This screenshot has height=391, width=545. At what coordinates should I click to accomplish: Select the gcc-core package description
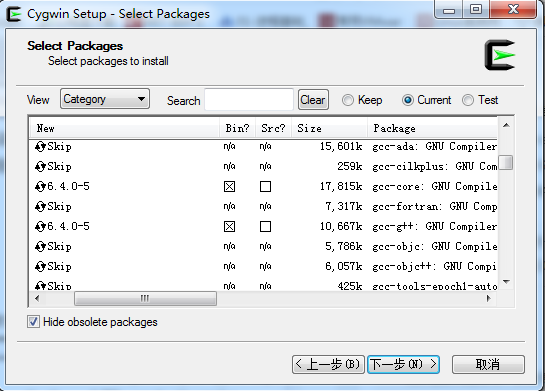(x=434, y=187)
